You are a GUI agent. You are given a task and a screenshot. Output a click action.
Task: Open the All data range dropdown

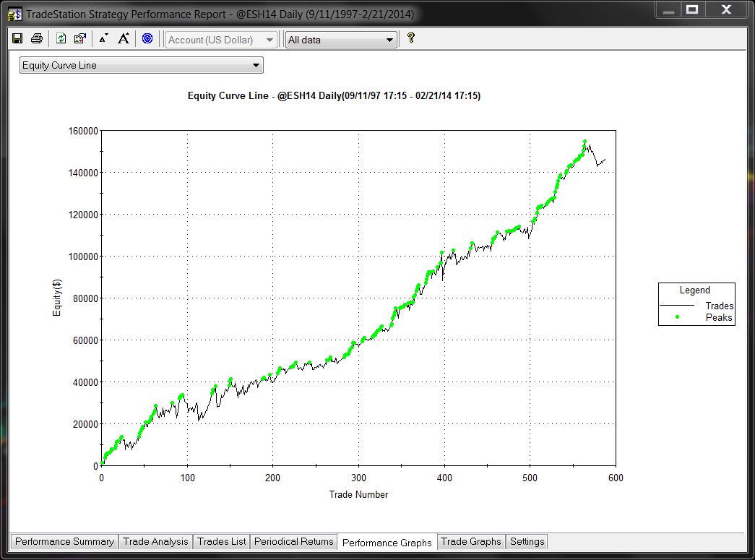tap(341, 40)
